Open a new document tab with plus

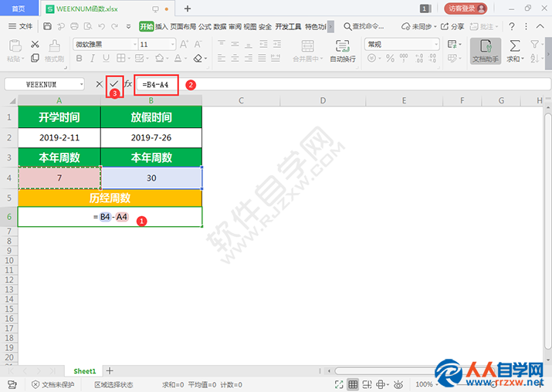(188, 8)
